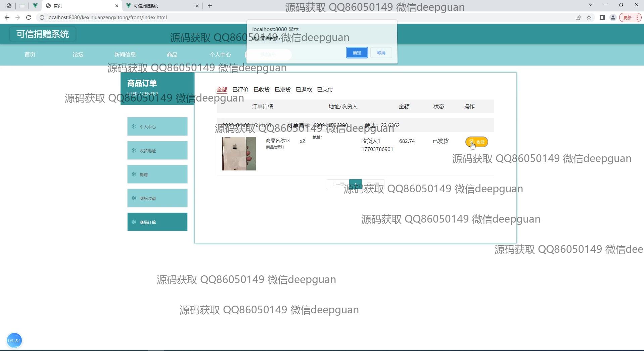The width and height of the screenshot is (644, 351).
Task: Close the 首页 browser tab
Action: click(117, 6)
